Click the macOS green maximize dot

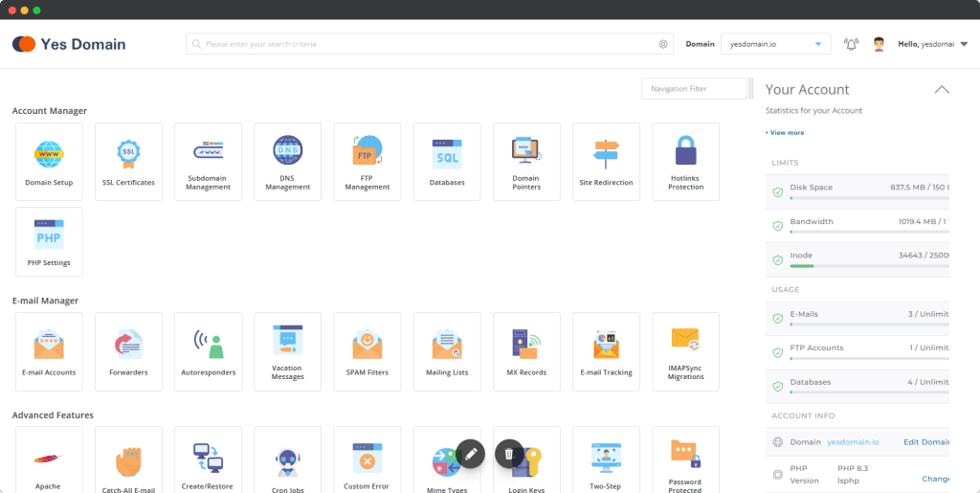pos(37,10)
